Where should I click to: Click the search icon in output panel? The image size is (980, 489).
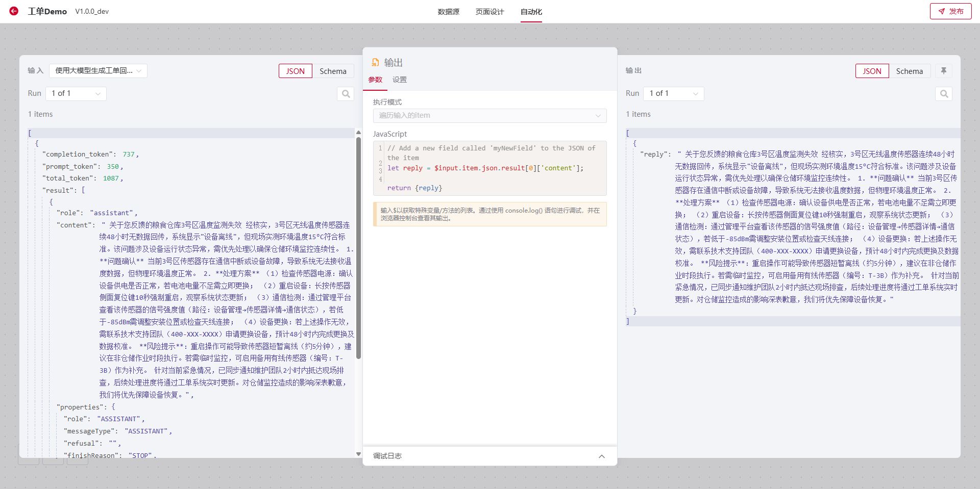(x=944, y=94)
